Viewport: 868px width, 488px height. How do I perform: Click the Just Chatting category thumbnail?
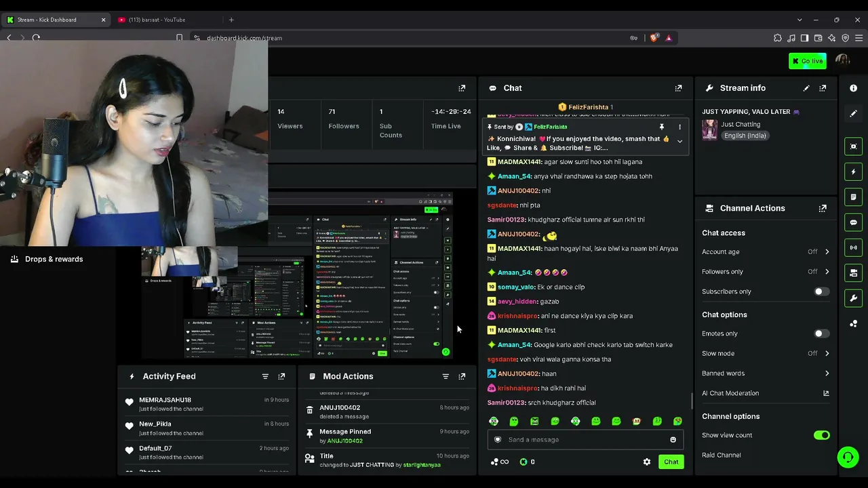(709, 129)
